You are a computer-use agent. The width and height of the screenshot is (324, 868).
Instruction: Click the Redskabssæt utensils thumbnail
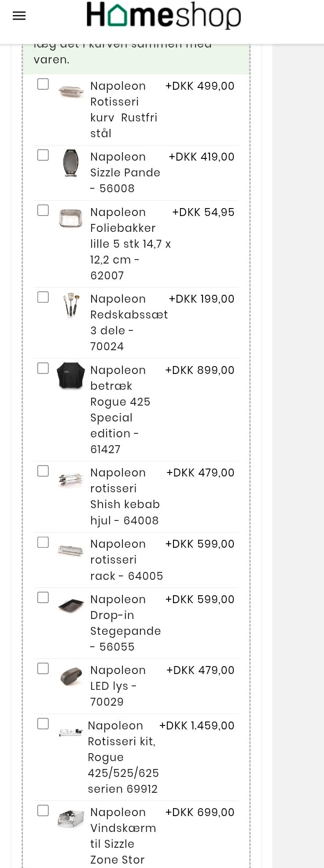tap(71, 305)
